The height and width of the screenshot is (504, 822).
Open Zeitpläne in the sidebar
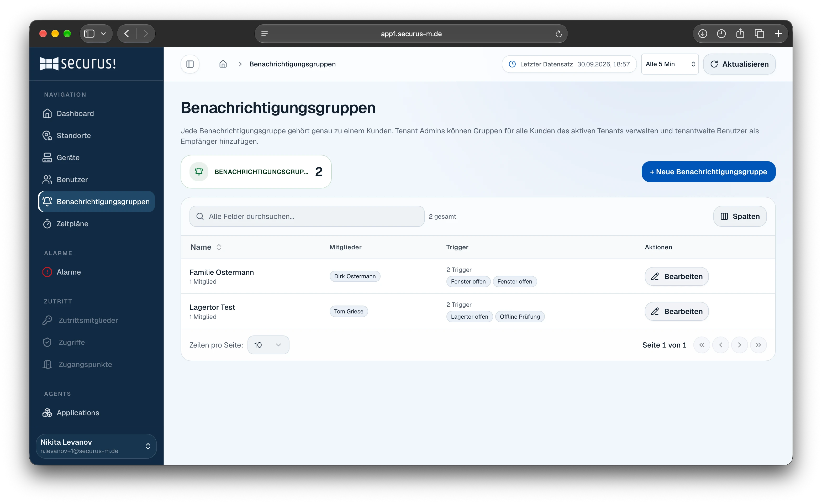tap(96, 224)
